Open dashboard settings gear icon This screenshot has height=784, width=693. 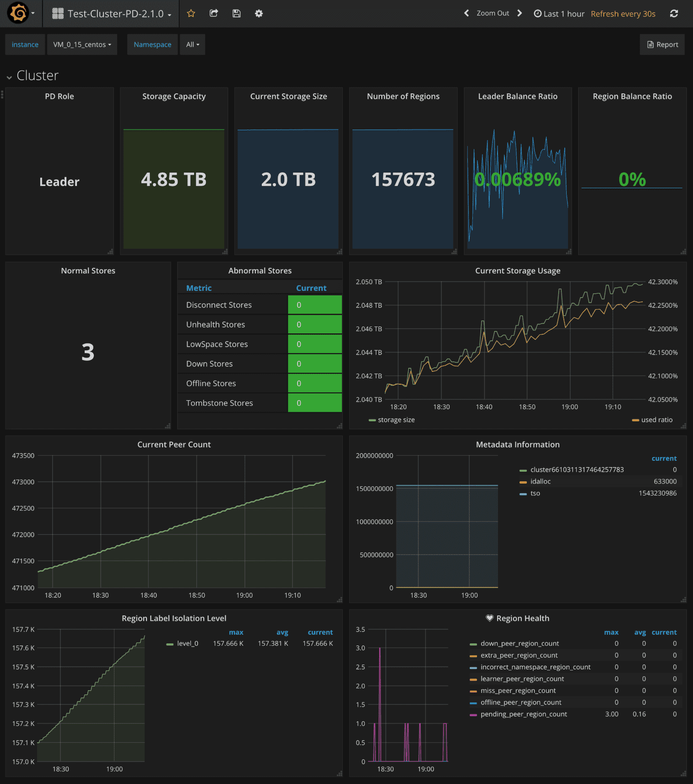click(259, 13)
